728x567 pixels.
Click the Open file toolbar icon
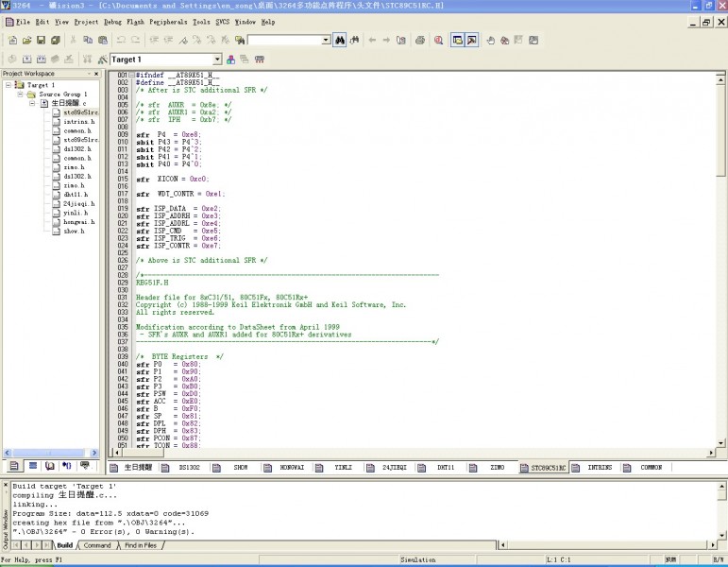click(27, 40)
